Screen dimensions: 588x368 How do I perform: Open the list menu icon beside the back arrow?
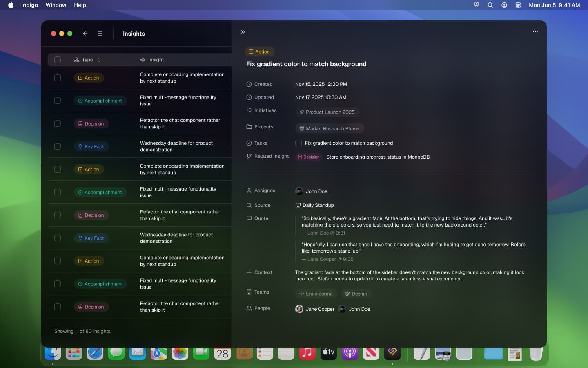pyautogui.click(x=100, y=34)
